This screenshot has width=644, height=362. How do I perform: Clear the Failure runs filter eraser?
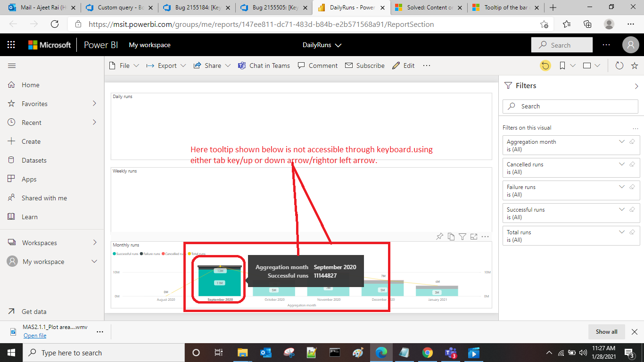[x=632, y=187]
